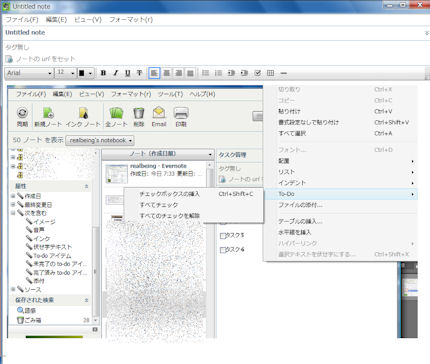Insert horizontal rule via toolbar icon
The height and width of the screenshot is (364, 430).
[283, 73]
